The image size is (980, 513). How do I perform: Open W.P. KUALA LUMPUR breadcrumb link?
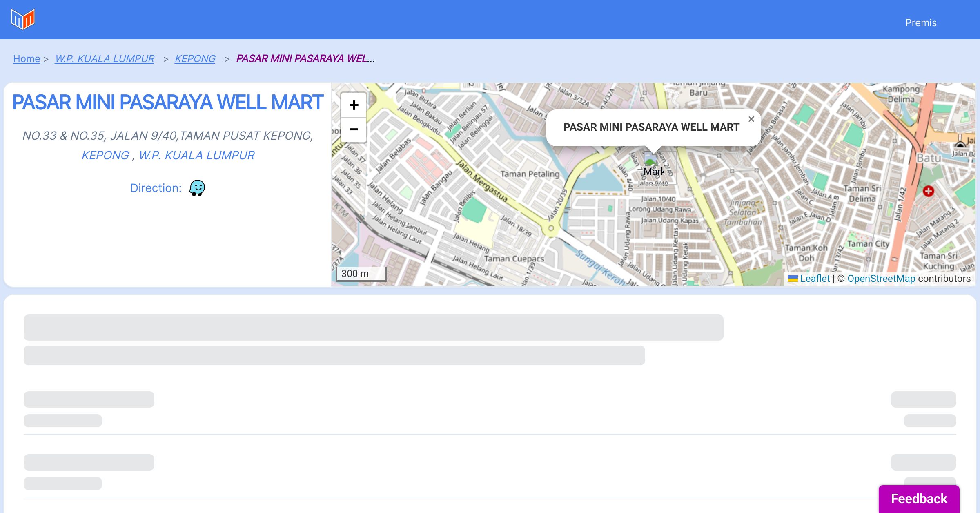105,59
